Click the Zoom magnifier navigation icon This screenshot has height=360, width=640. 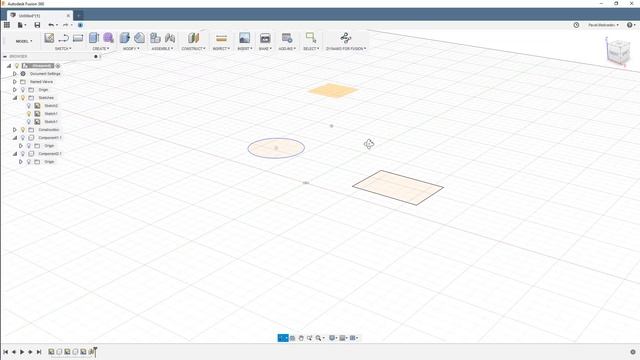[x=319, y=338]
